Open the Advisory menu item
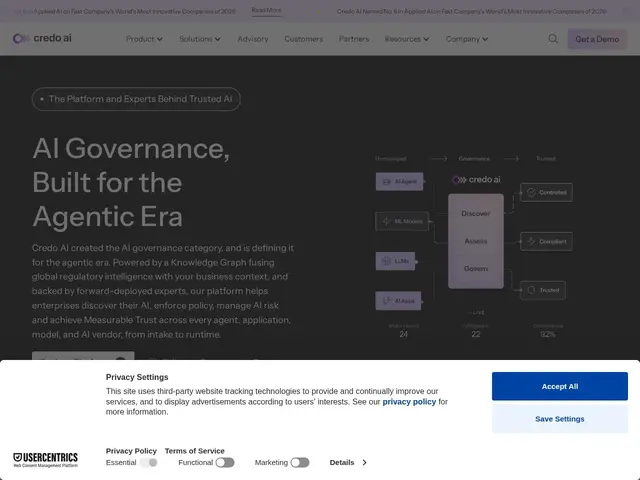Screen dimensions: 640x480 coord(253,39)
